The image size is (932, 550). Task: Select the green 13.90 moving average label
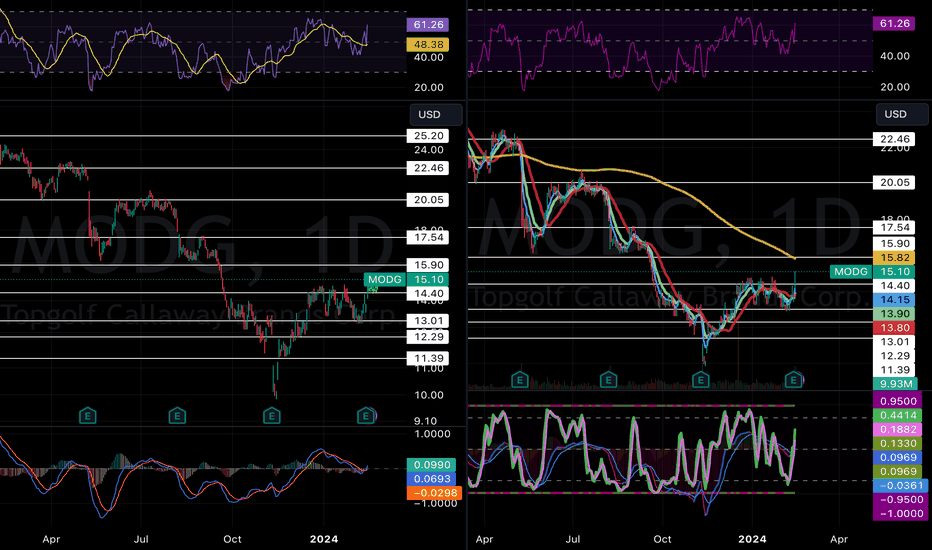[x=894, y=314]
